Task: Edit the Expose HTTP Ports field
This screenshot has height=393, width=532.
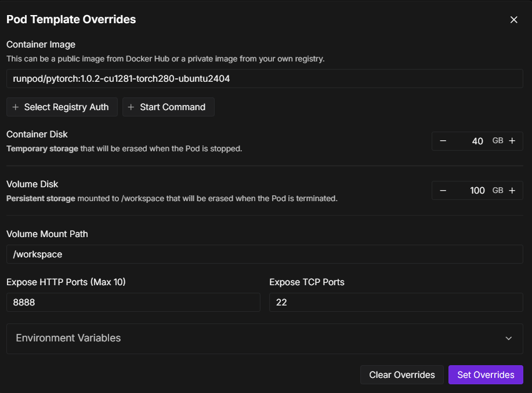Action: tap(133, 303)
